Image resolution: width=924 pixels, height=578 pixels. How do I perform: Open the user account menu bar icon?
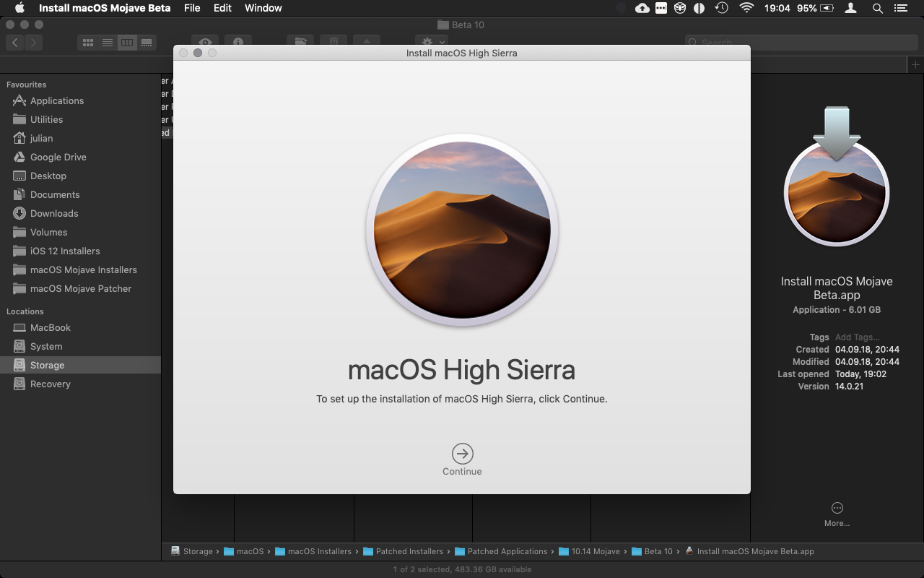(851, 8)
